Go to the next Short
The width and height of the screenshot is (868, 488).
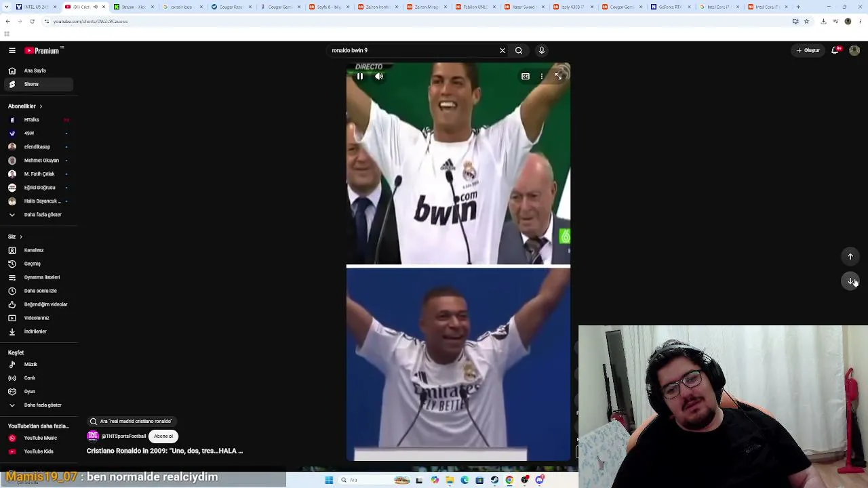[x=850, y=281]
